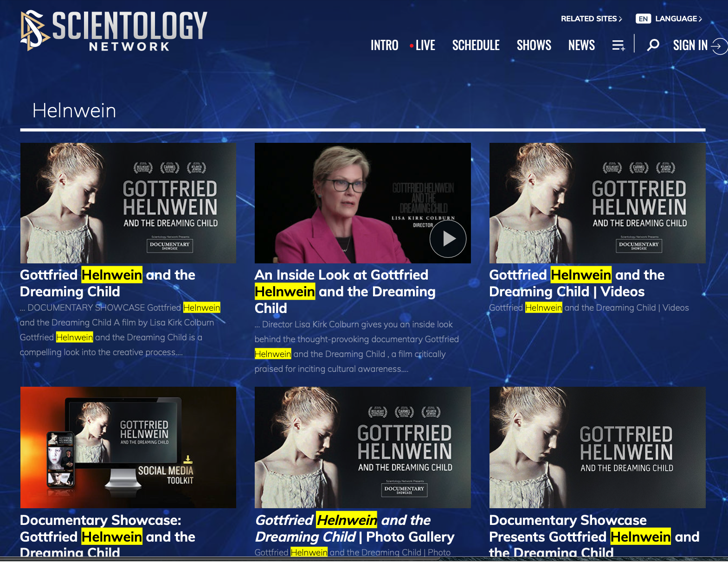Click the Scientology Network logo
Viewport: 728px width, 562px height.
coord(114,31)
